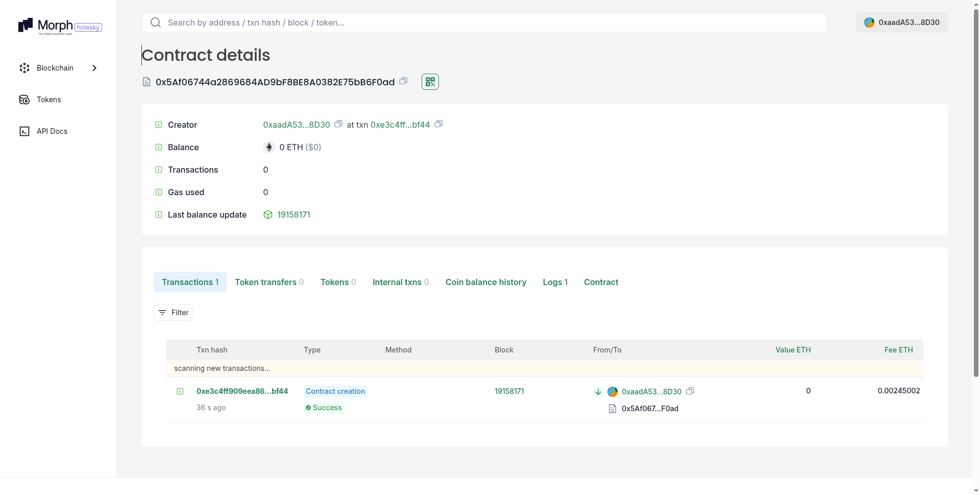Viewport: 980px width, 495px height.
Task: Sort by Value ETH column
Action: [793, 350]
